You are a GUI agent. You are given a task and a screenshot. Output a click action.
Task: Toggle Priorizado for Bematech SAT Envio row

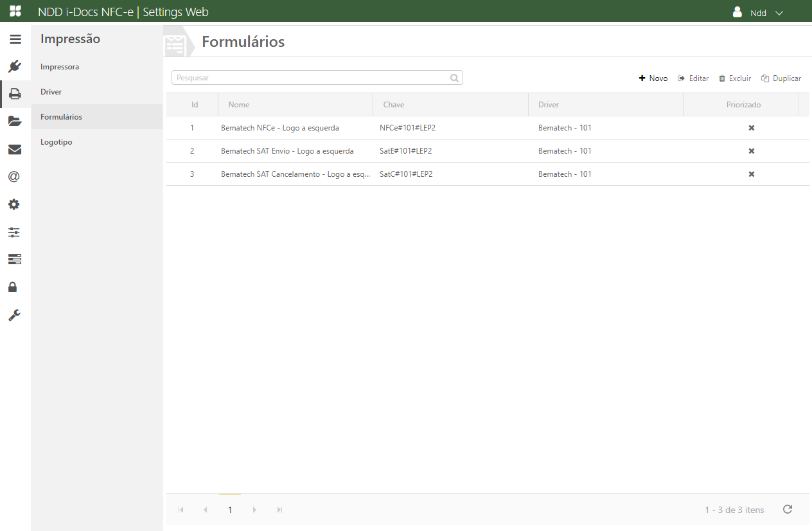(x=751, y=151)
